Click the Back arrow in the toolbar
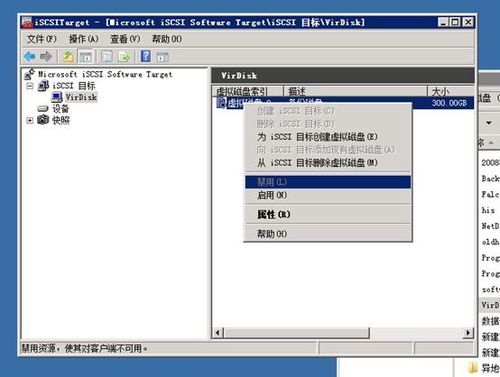500x377 pixels. click(30, 56)
